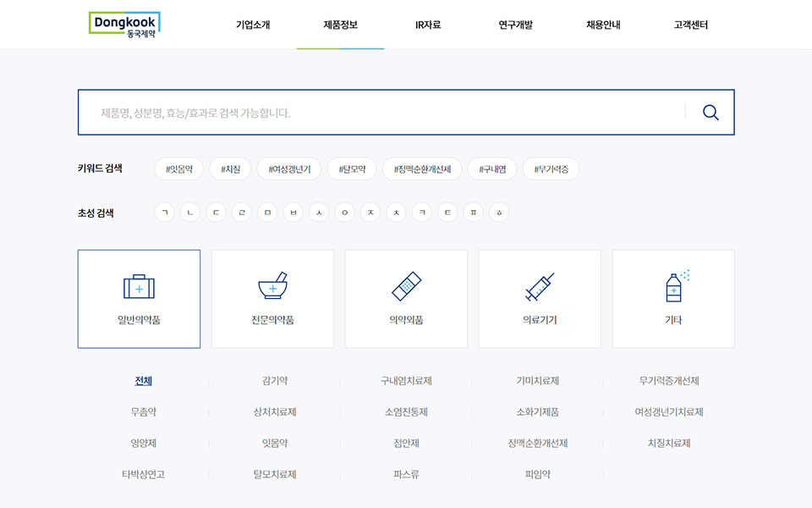
Task: Select the 전체 subcategory filter
Action: coord(143,381)
